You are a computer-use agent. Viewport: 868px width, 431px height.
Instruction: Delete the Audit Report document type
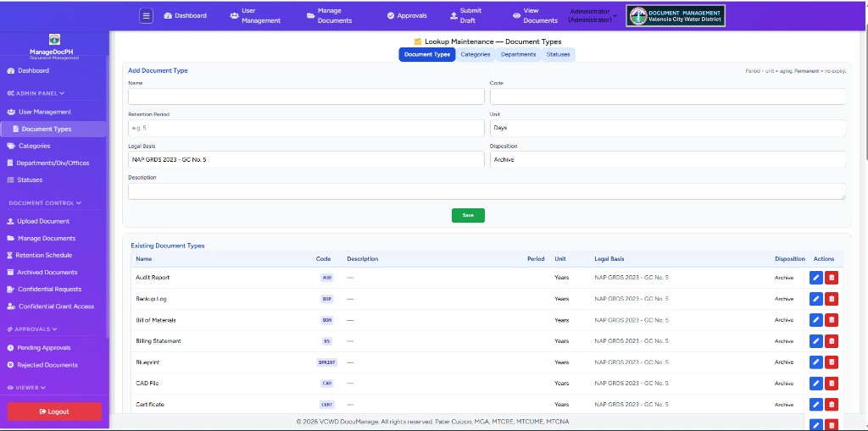831,278
